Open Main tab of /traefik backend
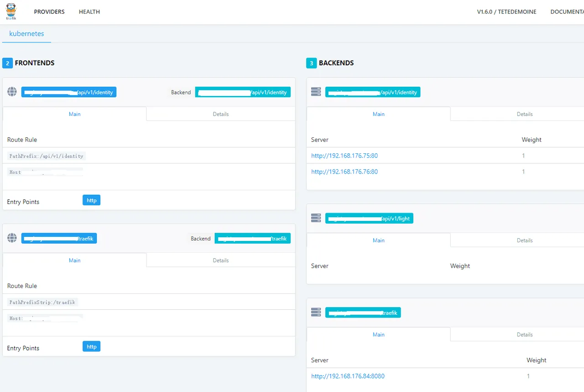This screenshot has width=584, height=392. click(x=379, y=335)
